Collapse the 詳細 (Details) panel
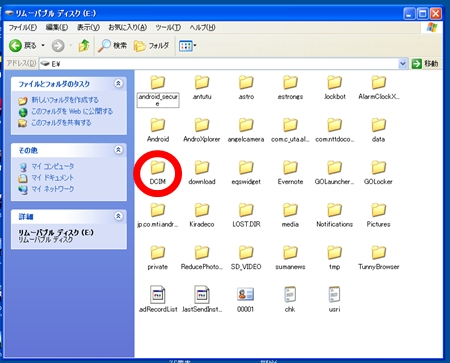The image size is (450, 363). pyautogui.click(x=118, y=216)
